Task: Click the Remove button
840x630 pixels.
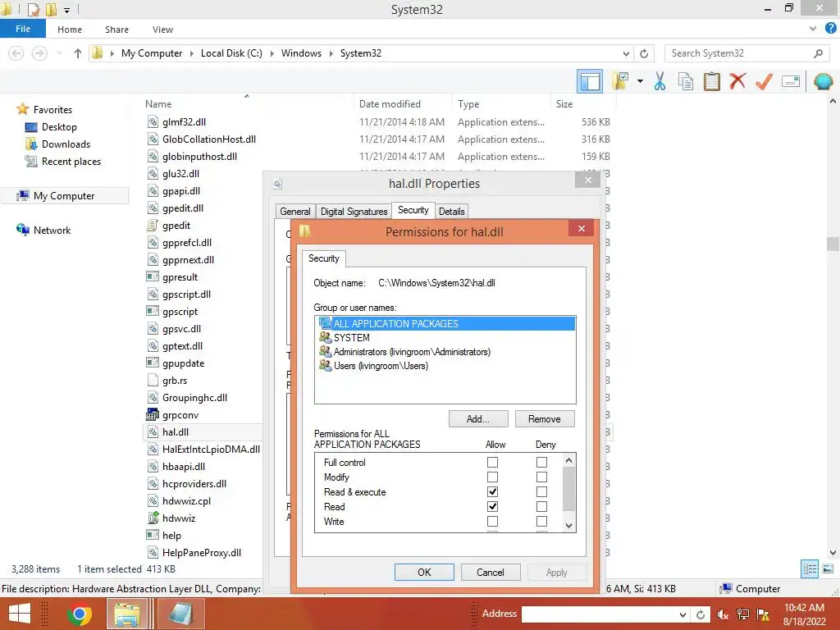Action: click(545, 419)
